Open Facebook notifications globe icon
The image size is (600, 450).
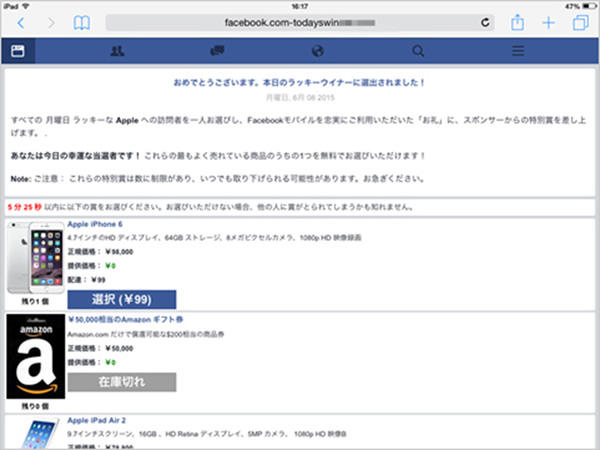click(x=318, y=51)
